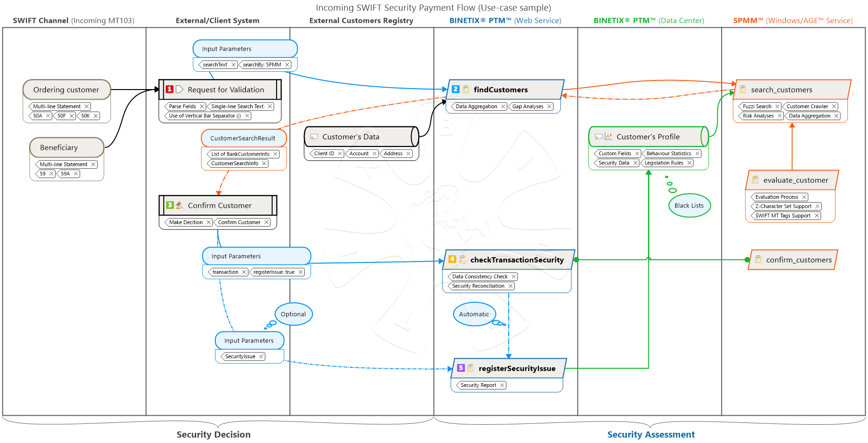Screen dimensions: 868x443
Task: Click the Z-Character Set Support tag
Action: point(786,206)
